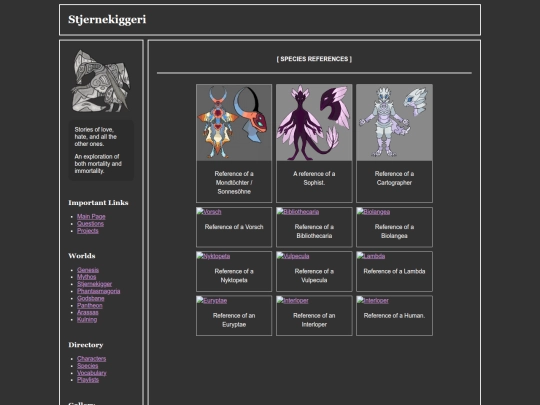Open the Species directory link
The width and height of the screenshot is (540, 405).
pyautogui.click(x=87, y=366)
